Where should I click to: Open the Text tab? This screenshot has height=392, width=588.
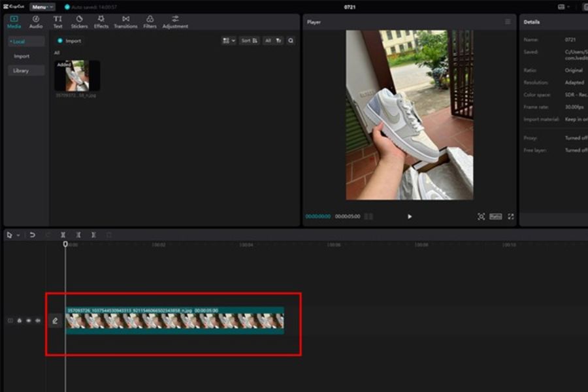click(x=57, y=22)
